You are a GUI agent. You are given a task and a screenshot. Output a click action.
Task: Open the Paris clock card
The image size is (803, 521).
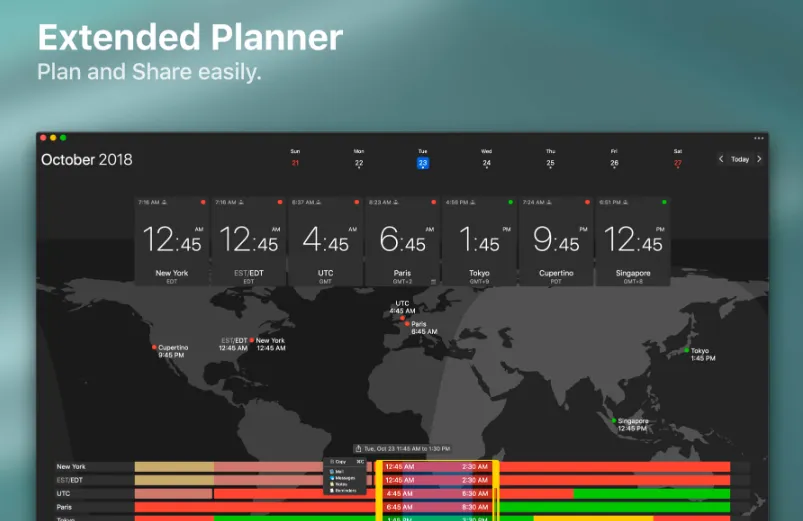coord(402,241)
